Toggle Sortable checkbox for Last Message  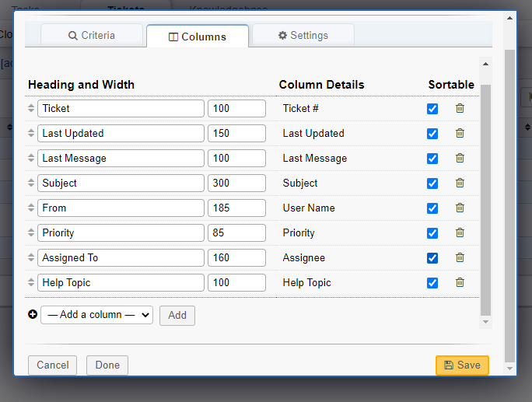pos(432,159)
